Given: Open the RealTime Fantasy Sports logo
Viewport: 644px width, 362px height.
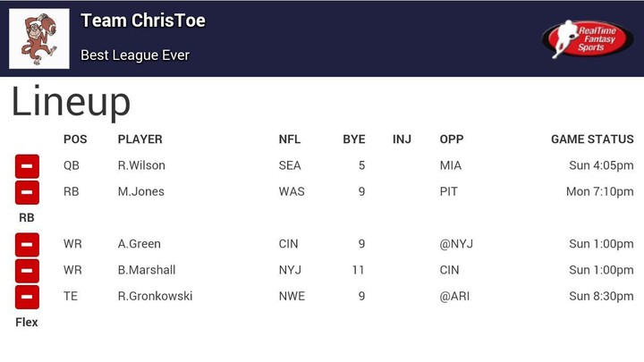Looking at the screenshot, I should click(588, 38).
